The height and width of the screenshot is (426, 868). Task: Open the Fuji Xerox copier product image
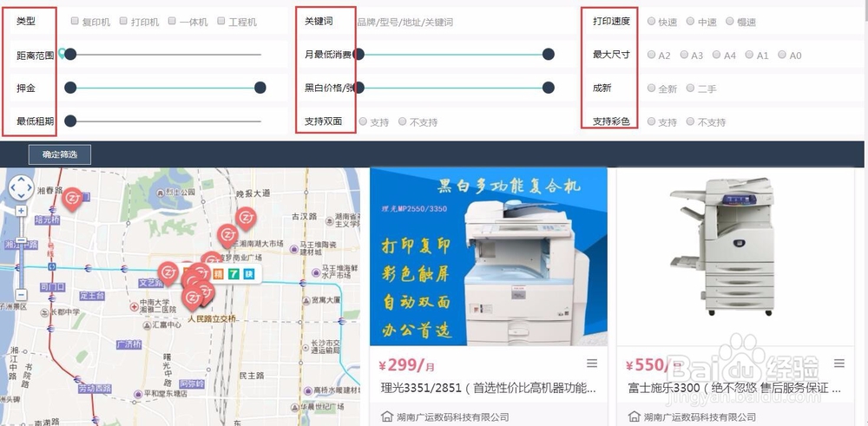[x=735, y=257]
